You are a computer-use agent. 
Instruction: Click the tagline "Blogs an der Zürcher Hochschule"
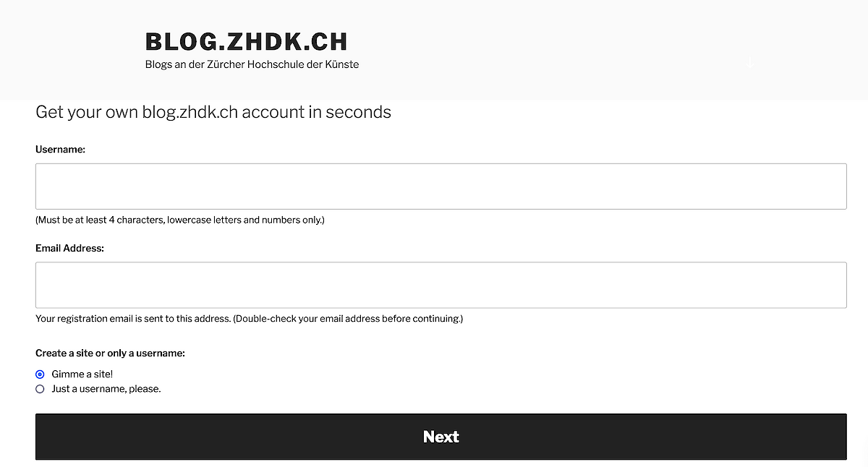tap(252, 64)
